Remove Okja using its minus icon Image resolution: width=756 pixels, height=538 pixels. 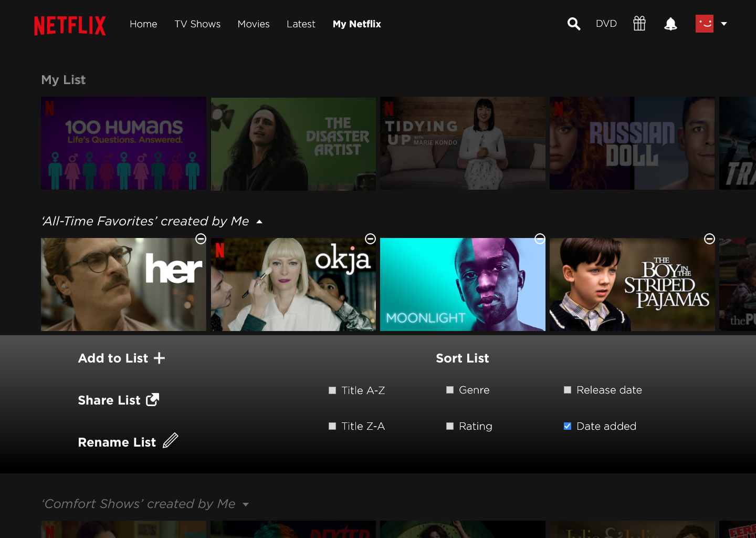tap(370, 239)
